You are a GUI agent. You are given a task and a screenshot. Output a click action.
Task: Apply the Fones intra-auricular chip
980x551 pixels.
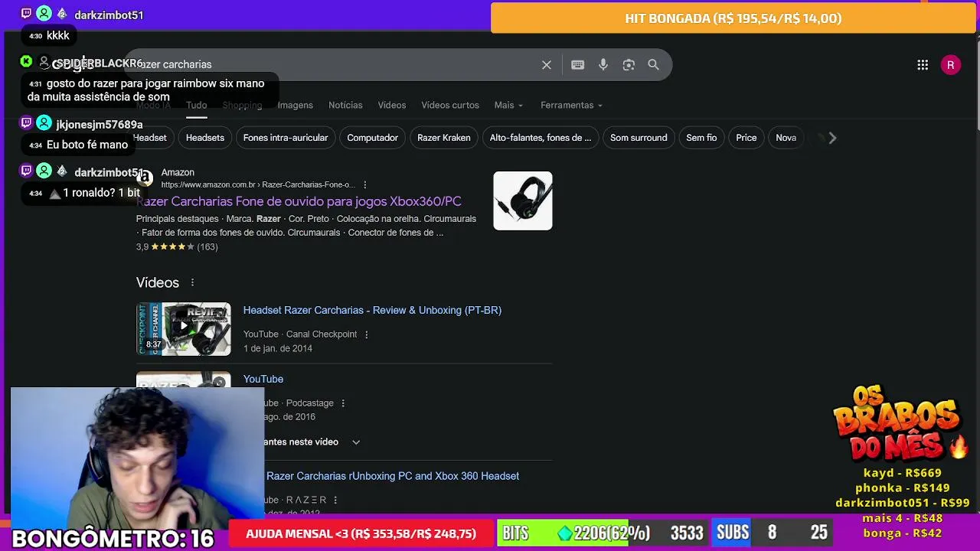pyautogui.click(x=286, y=138)
